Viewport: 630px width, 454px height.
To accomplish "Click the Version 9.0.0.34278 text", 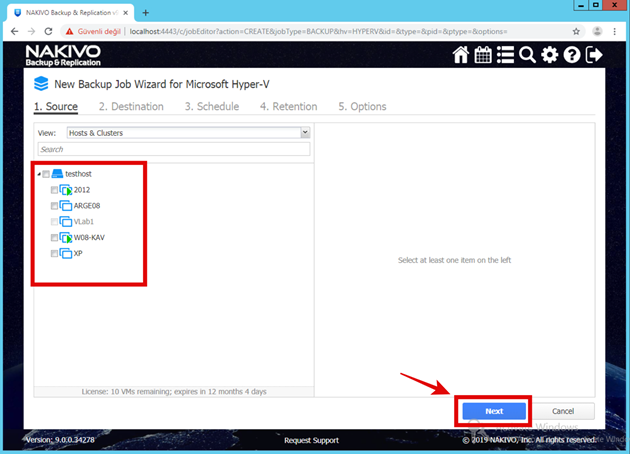I will 60,440.
